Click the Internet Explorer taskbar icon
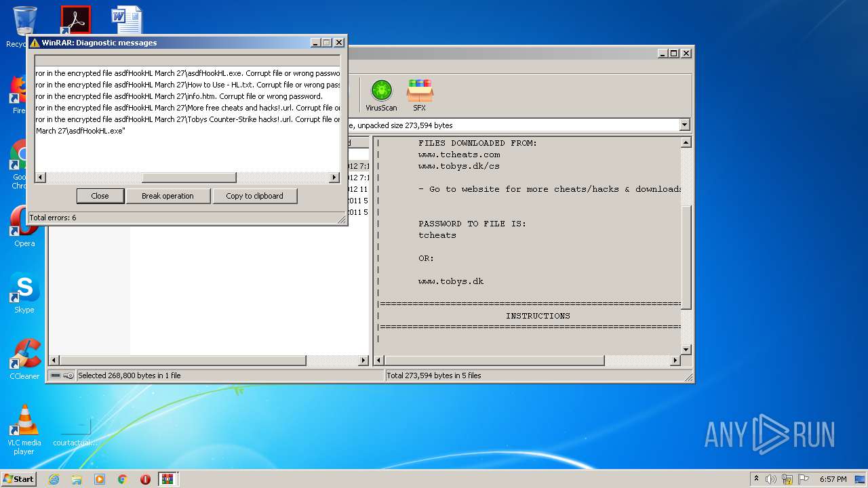 54,479
